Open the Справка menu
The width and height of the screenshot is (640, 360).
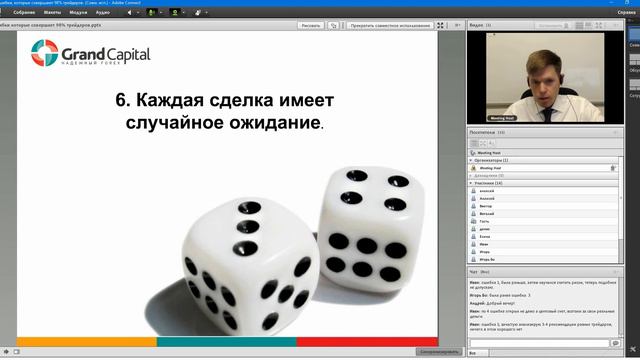627,13
